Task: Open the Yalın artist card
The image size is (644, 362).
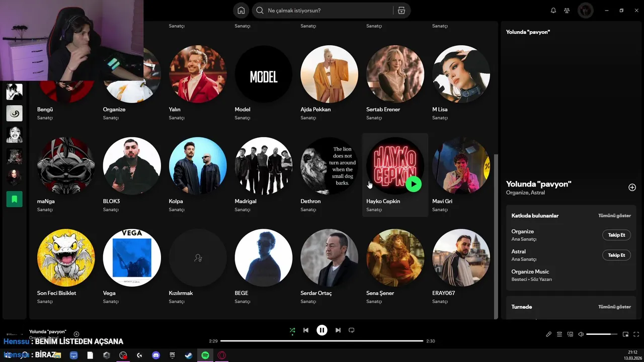Action: tap(198, 83)
